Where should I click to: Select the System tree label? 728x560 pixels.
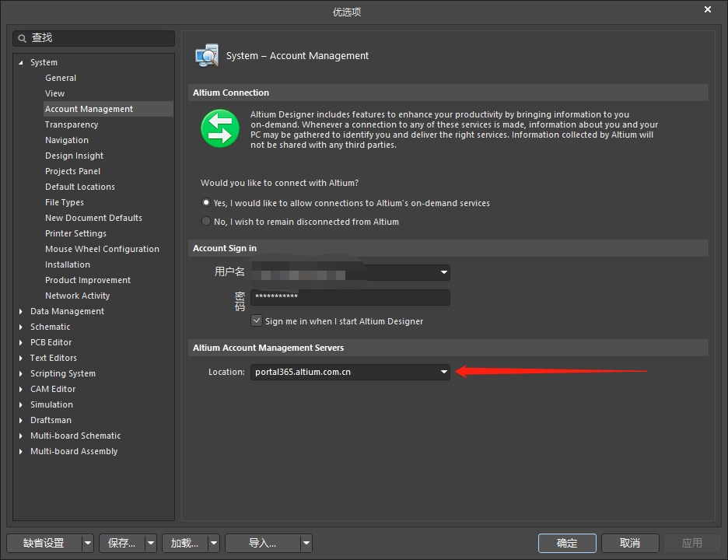tap(44, 63)
